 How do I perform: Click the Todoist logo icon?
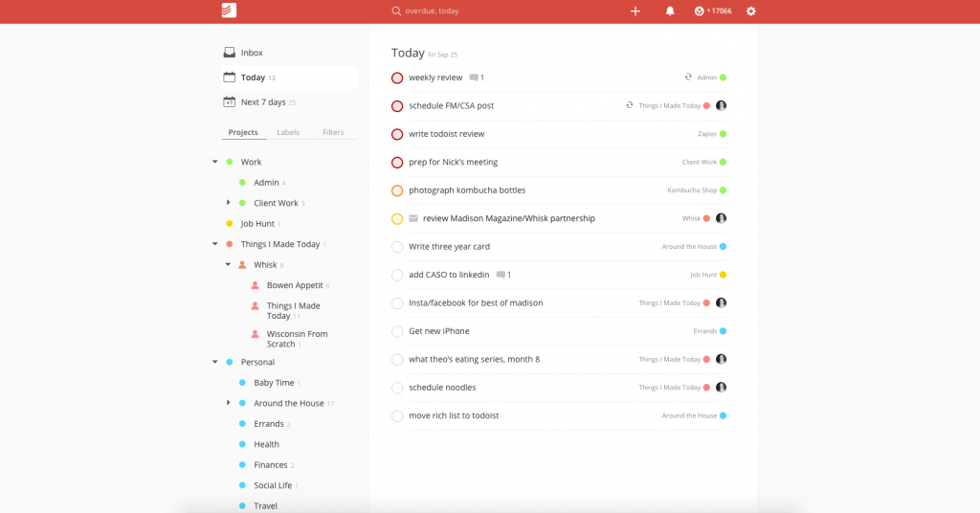tap(228, 11)
